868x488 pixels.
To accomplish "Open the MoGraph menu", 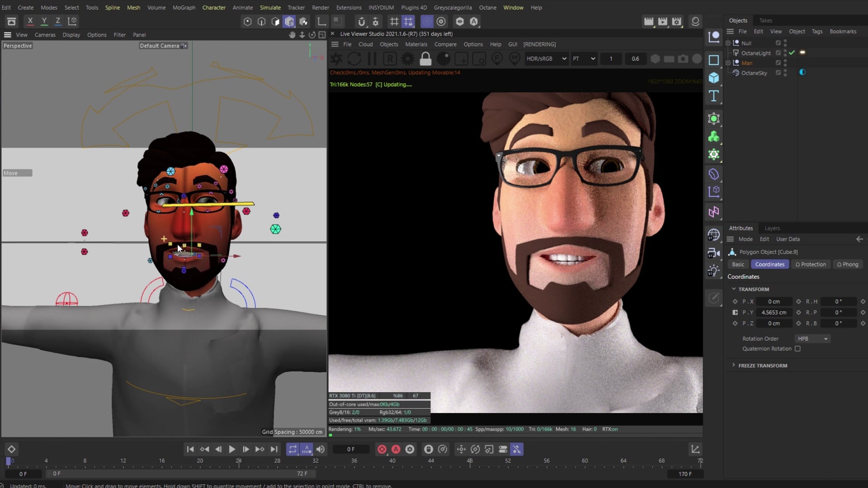I will click(x=184, y=7).
